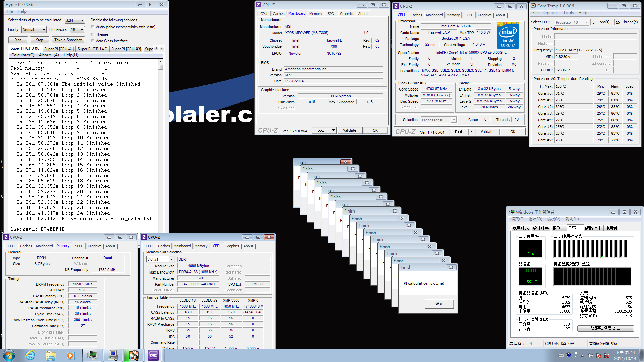The height and width of the screenshot is (362, 644).
Task: Click the on-screen keyboard tray icon
Action: coord(561,355)
